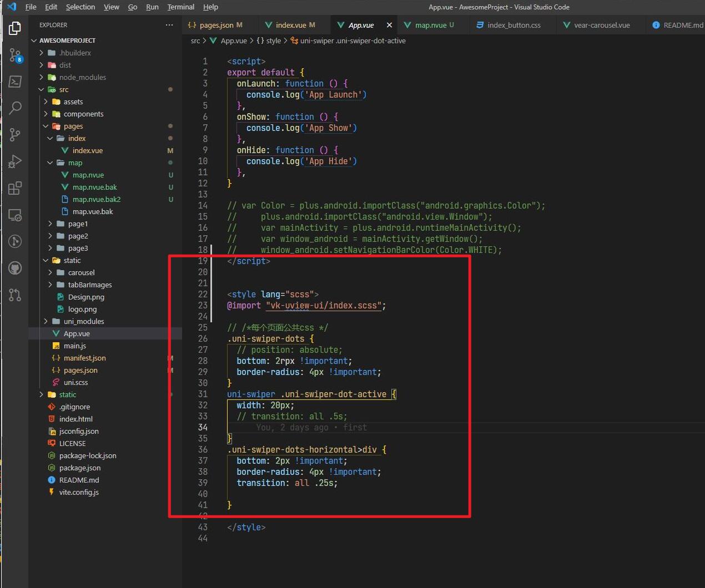Expand the uni_modules folder
The image size is (705, 588).
pyautogui.click(x=83, y=321)
